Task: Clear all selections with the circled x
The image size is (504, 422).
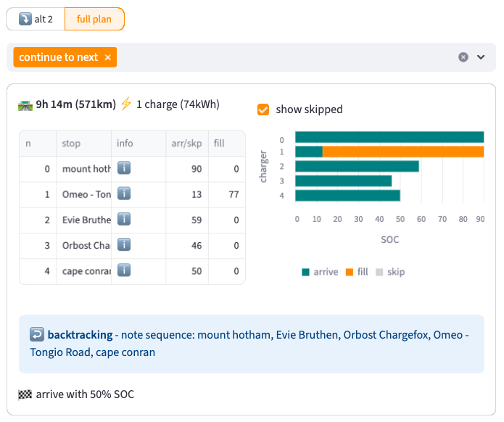Action: pos(463,57)
